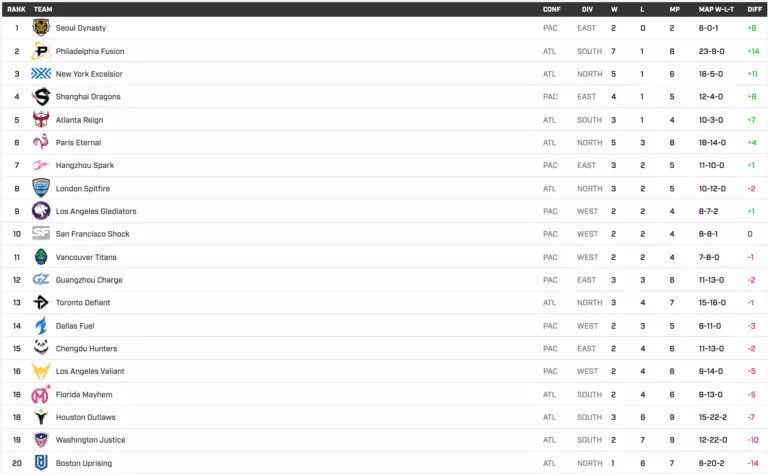The height and width of the screenshot is (474, 768).
Task: Click the Washington Justice team logo
Action: tap(41, 439)
